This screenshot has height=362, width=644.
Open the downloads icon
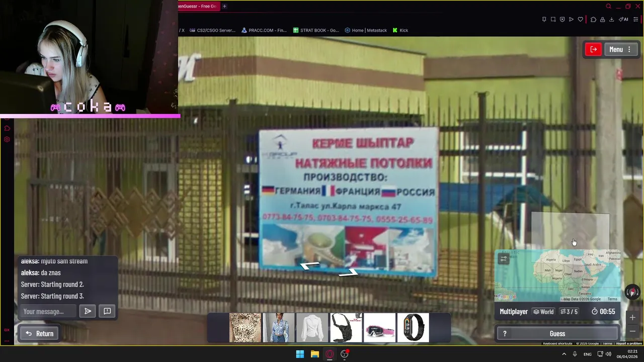tap(611, 19)
